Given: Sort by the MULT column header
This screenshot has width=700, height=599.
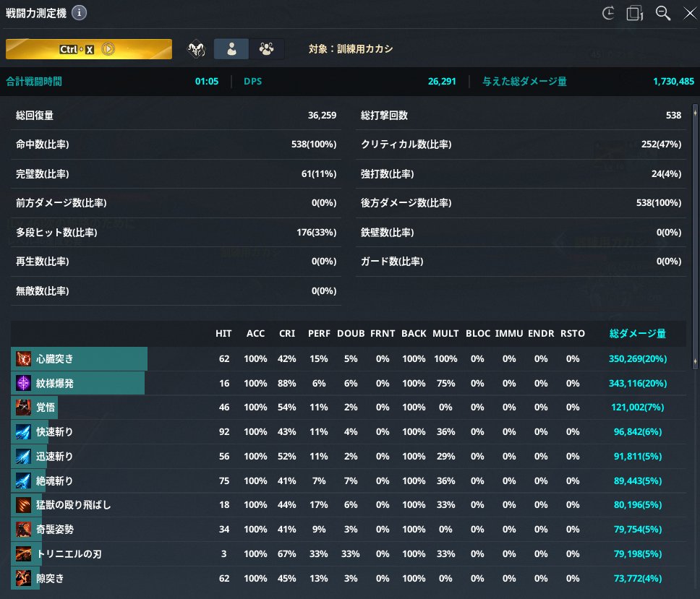Looking at the screenshot, I should click(x=445, y=334).
